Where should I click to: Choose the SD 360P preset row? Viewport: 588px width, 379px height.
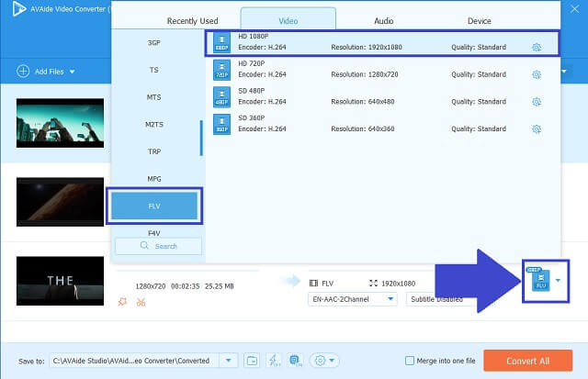382,124
